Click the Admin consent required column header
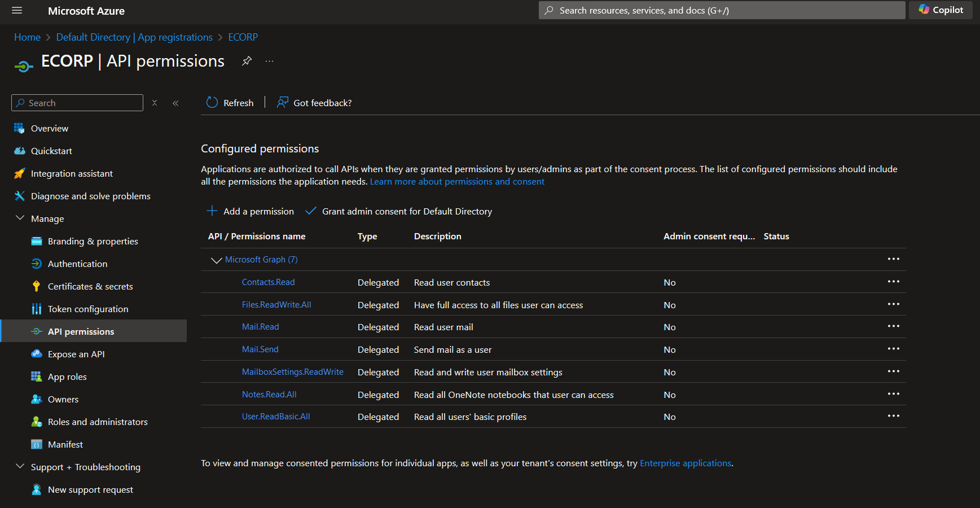Screen dimensions: 980x508 click(x=709, y=237)
